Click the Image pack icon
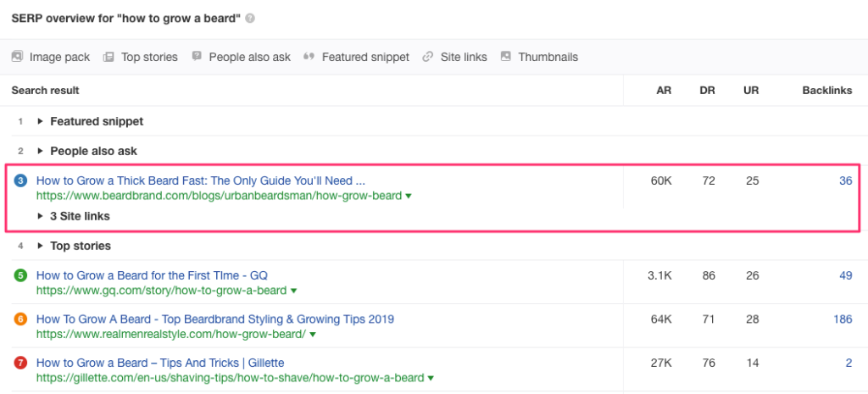This screenshot has height=394, width=868. pos(17,57)
